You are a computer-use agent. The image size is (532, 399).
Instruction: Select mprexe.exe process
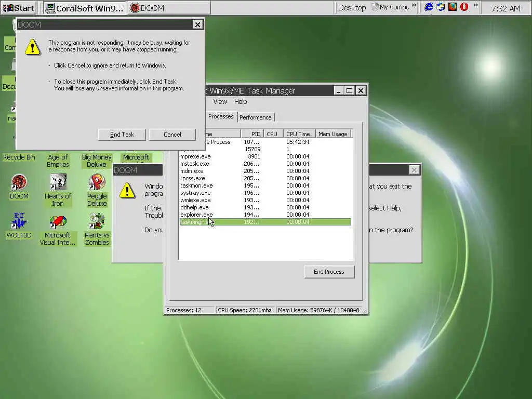click(265, 156)
